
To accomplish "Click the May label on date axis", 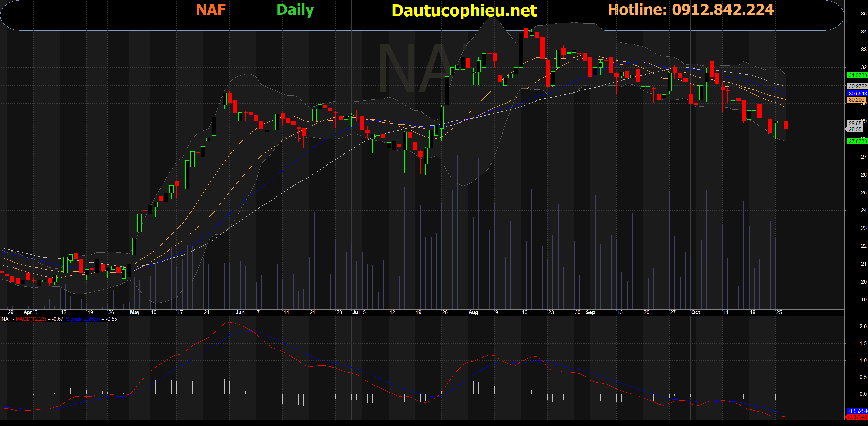I will click(135, 312).
